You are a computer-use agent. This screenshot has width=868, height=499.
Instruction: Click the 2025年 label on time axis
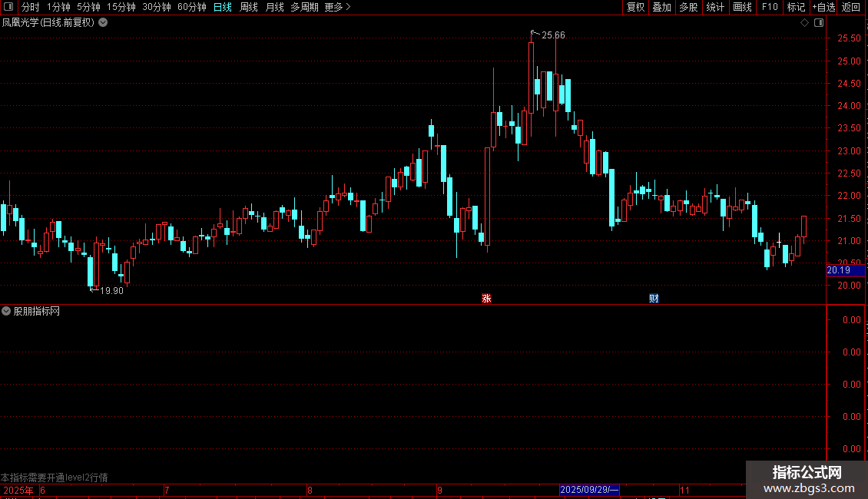tap(18, 490)
